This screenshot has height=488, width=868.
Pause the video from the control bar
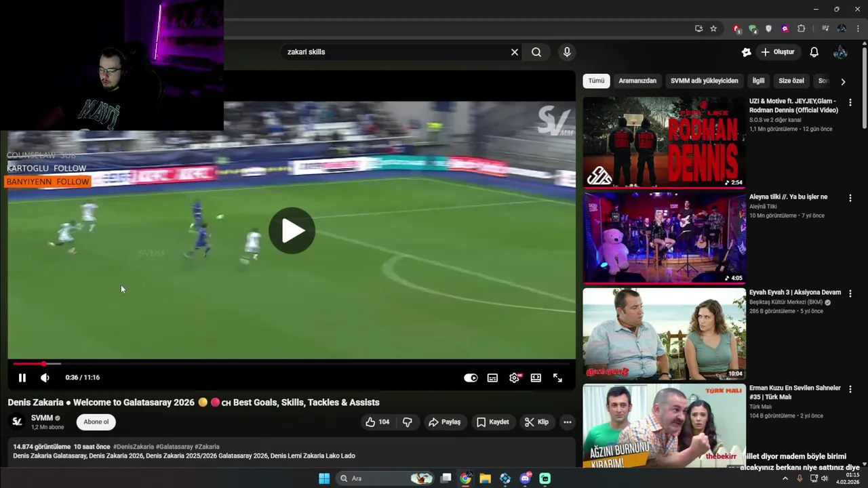22,378
